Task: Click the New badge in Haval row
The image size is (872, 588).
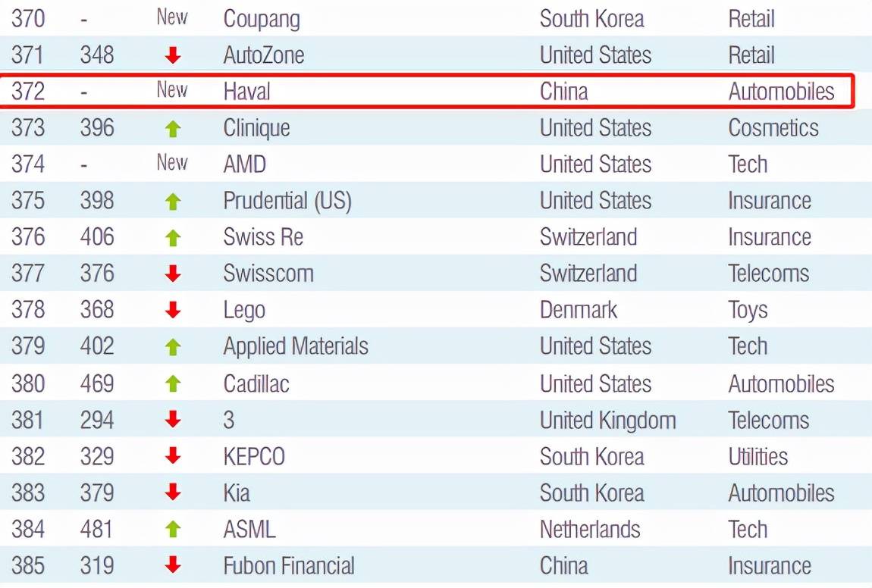Action: click(x=172, y=91)
